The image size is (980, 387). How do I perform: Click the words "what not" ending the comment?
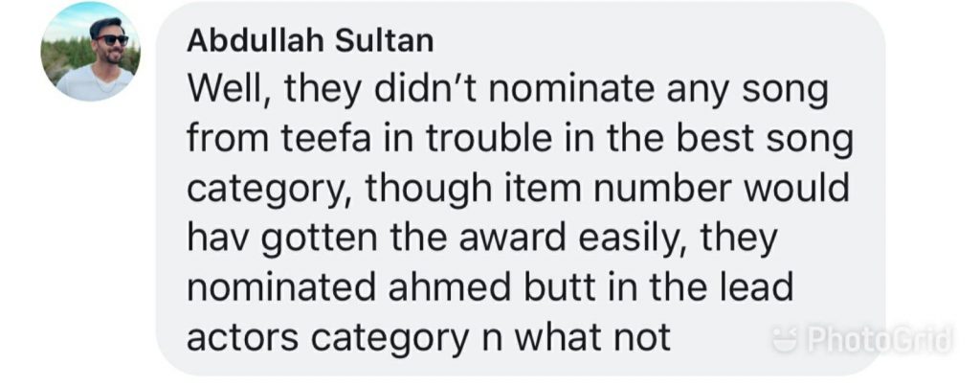click(590, 338)
